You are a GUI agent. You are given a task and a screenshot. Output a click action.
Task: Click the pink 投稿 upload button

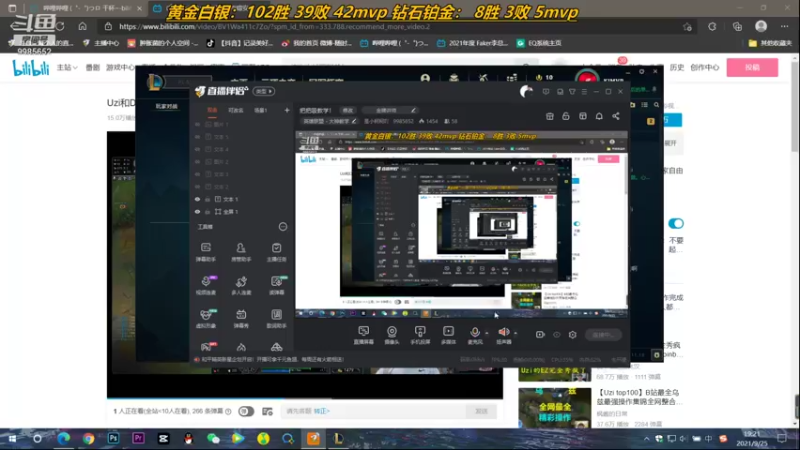pos(752,67)
